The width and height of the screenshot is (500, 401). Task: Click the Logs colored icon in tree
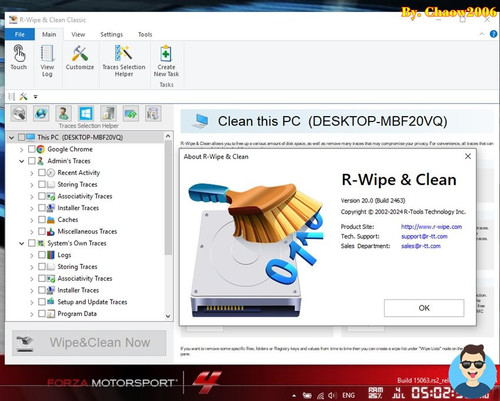click(51, 255)
